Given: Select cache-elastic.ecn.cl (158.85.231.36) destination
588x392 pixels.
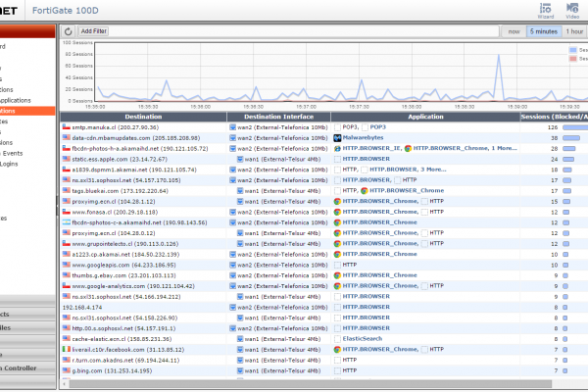Looking at the screenshot, I should pyautogui.click(x=122, y=339).
